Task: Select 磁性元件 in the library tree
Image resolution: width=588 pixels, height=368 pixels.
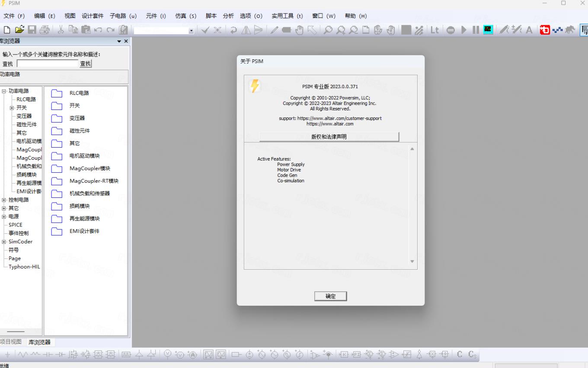Action: (x=26, y=125)
